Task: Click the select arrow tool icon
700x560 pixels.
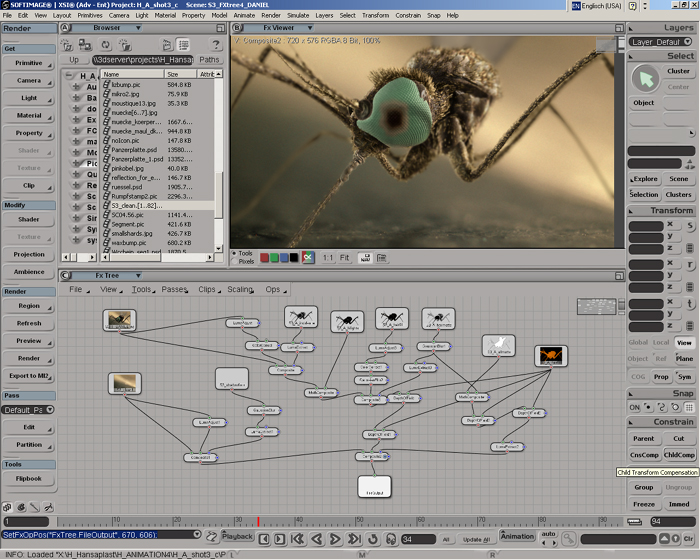Action: (x=644, y=79)
